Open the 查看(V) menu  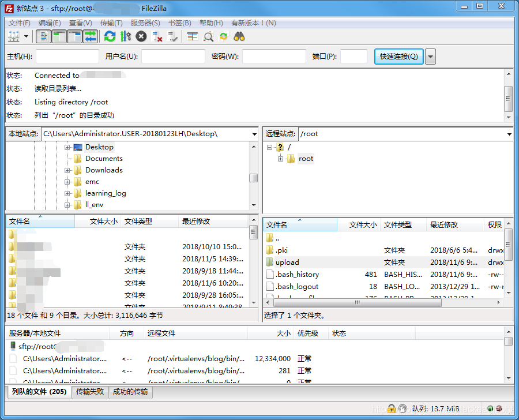80,23
